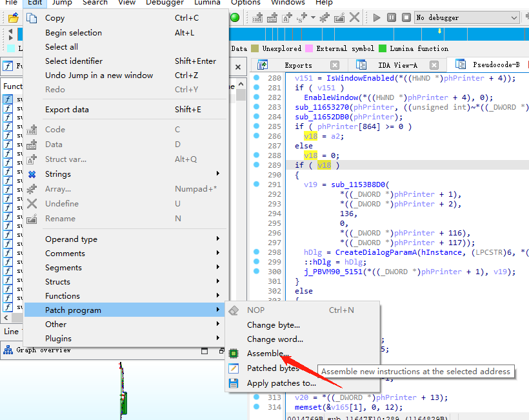Image resolution: width=529 pixels, height=420 pixels.
Task: Click the Terminate process stop icon
Action: click(x=405, y=17)
